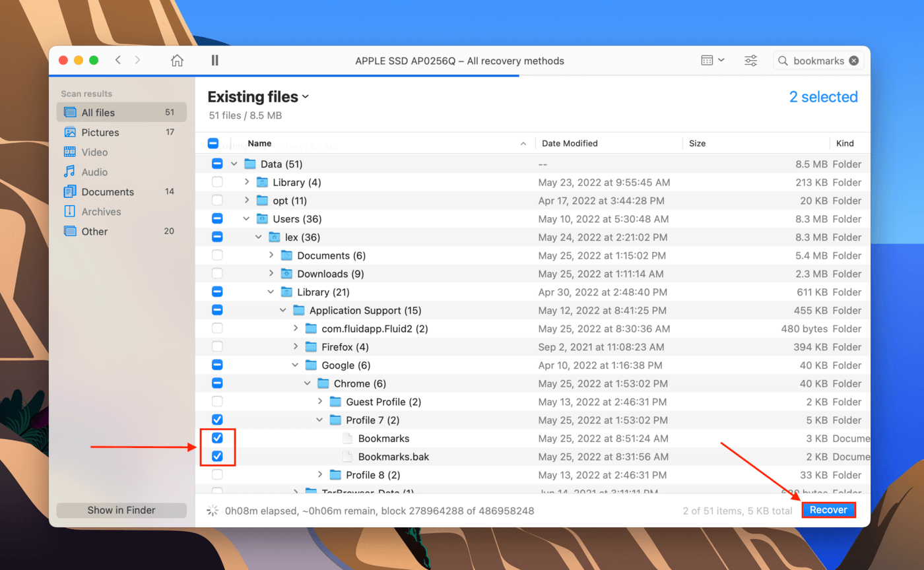Open the scan filter options icon
The width and height of the screenshot is (924, 570).
[750, 59]
